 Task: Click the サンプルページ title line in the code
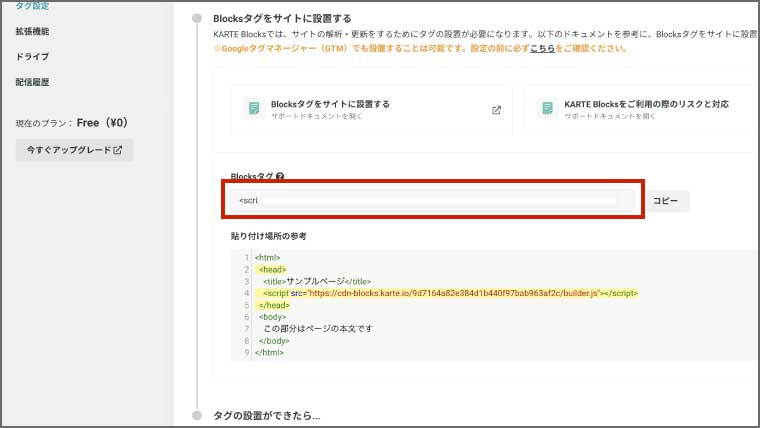pos(317,282)
